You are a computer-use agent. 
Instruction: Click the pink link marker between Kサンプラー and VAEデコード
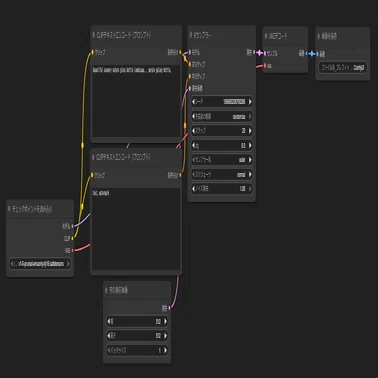point(260,53)
